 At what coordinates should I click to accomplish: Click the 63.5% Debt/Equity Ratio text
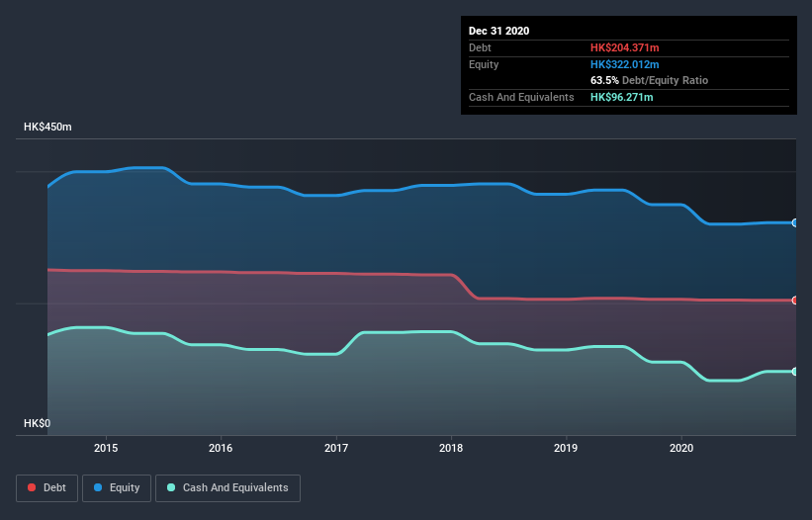[x=649, y=80]
